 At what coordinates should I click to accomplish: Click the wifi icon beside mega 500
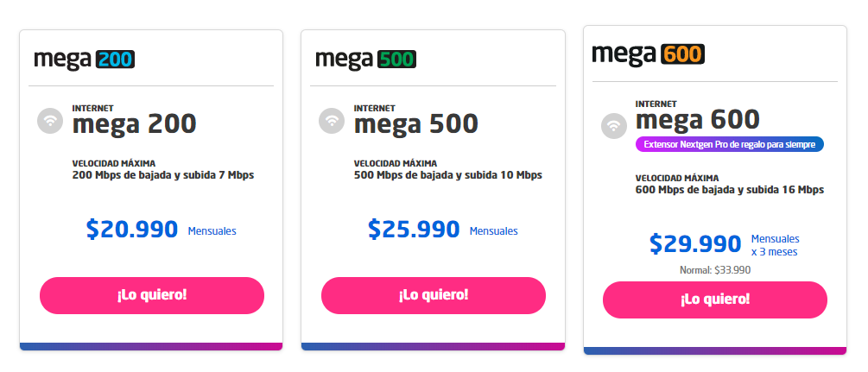point(333,120)
